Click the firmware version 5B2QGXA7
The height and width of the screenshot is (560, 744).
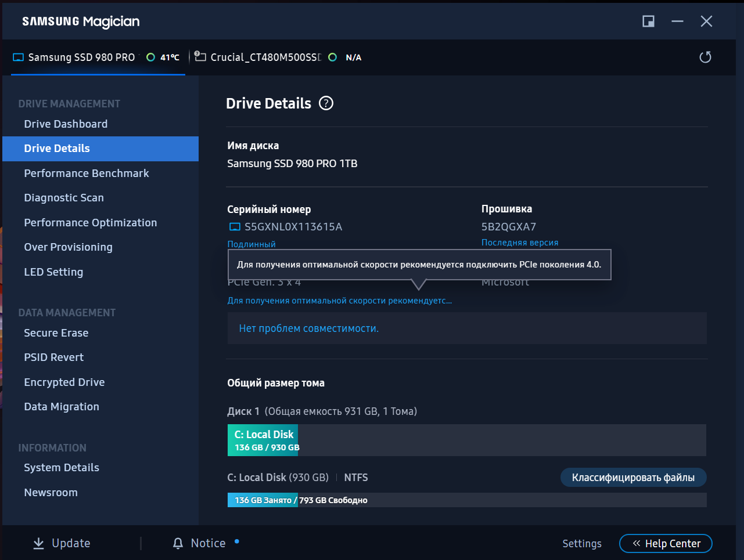pos(509,227)
